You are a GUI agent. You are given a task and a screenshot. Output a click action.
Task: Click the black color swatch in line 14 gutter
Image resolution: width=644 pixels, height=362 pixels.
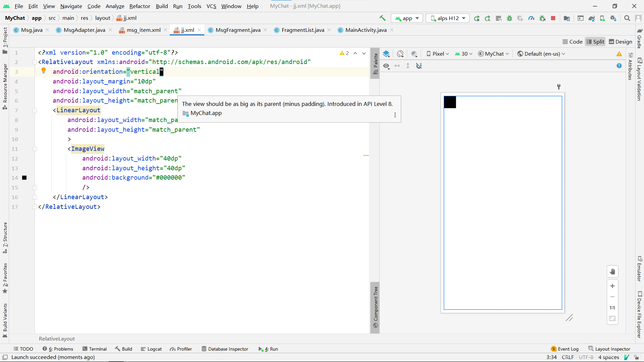[24, 178]
